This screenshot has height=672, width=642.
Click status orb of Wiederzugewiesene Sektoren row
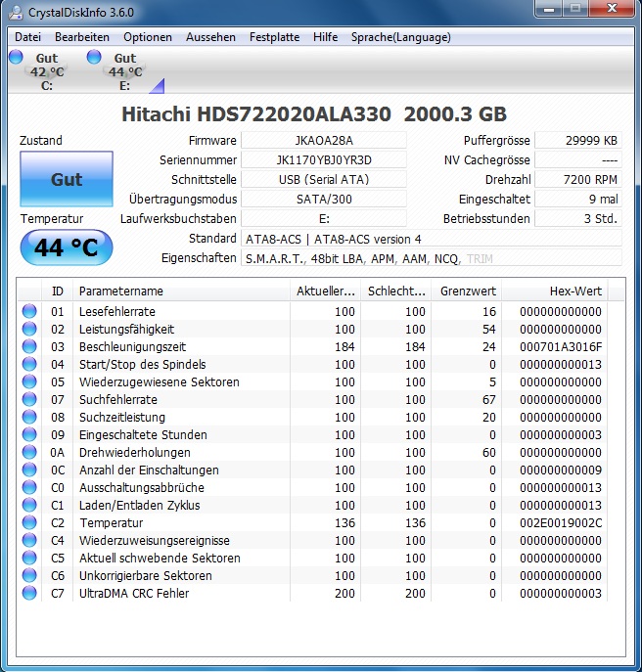pos(29,381)
